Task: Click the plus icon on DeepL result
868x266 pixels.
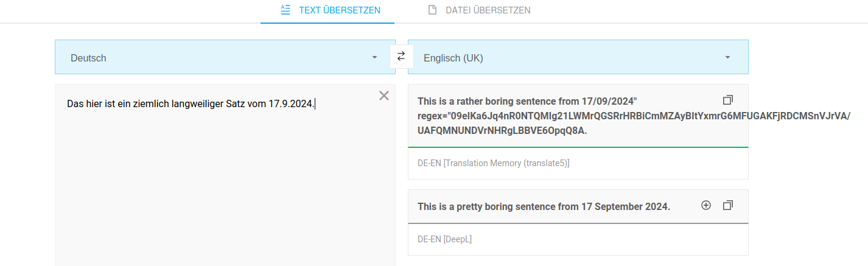Action: (x=706, y=206)
